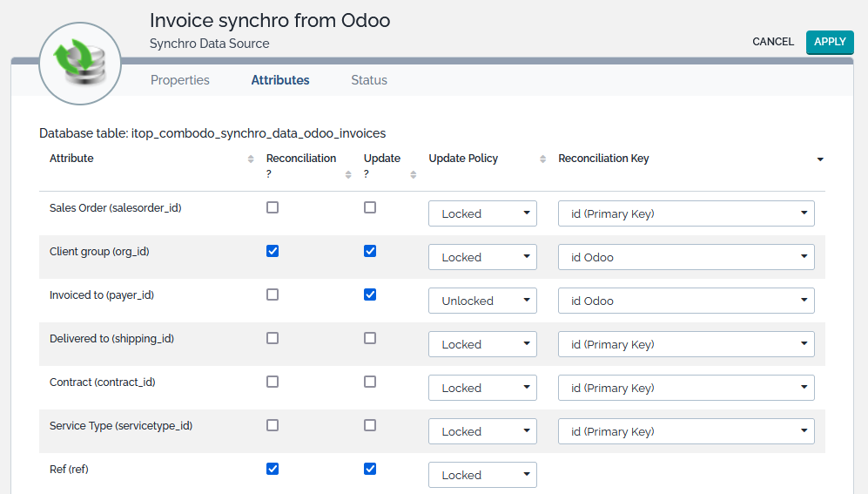Switch to the Properties tab
This screenshot has width=868, height=494.
coord(180,80)
